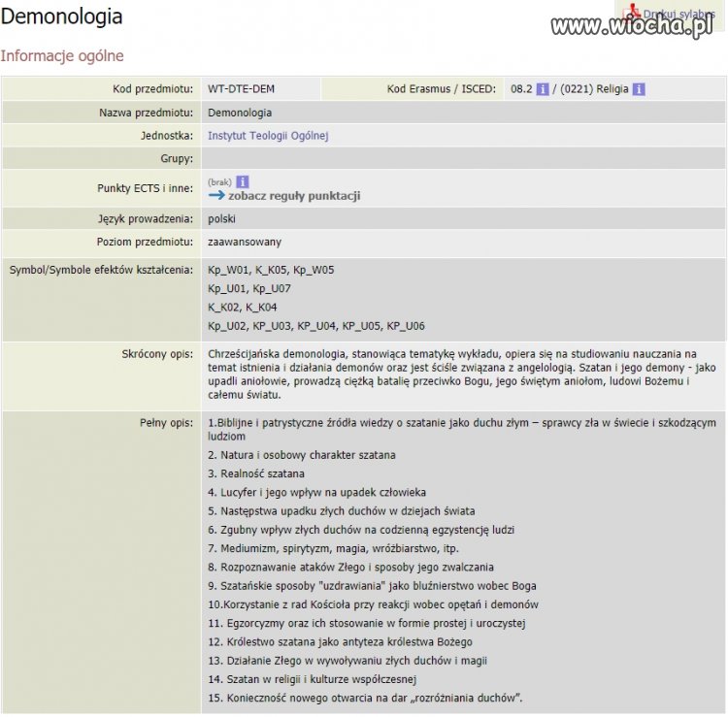This screenshot has width=728, height=717.
Task: Click the Pełny opis label
Action: [166, 423]
